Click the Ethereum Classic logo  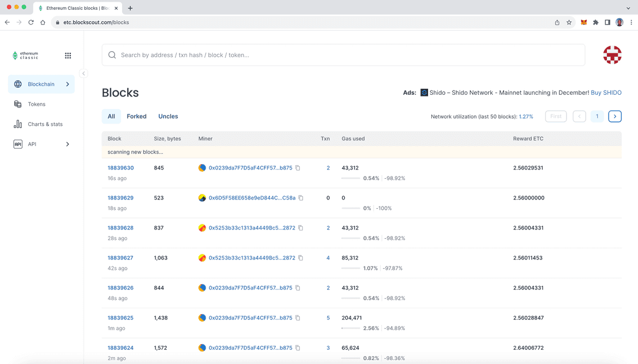point(26,56)
